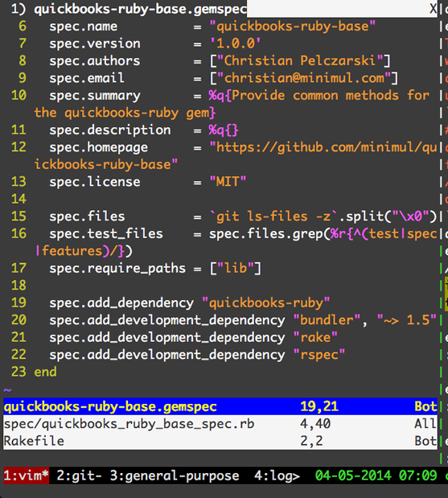Place cursor on spec.summary
This screenshot has height=498, width=448.
point(95,96)
